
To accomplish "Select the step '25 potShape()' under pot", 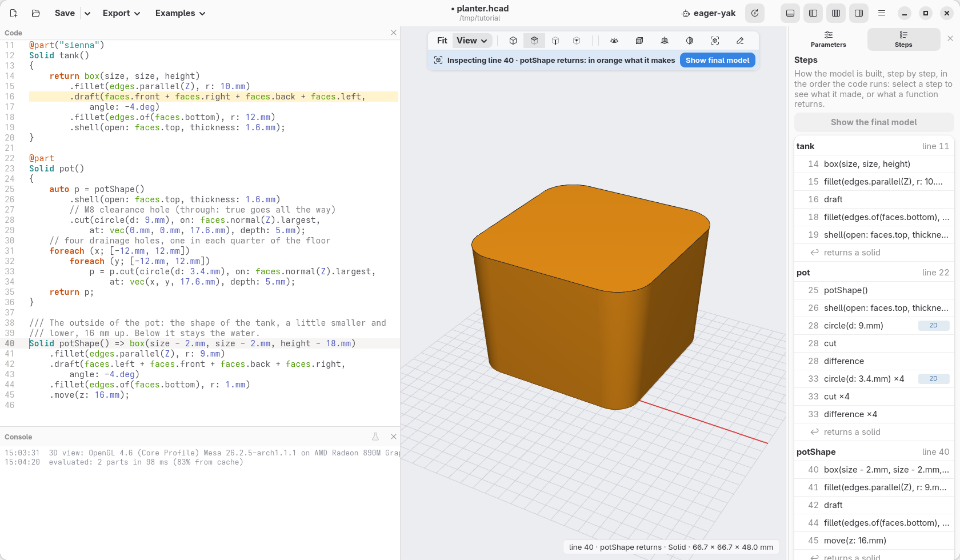I will 874,290.
